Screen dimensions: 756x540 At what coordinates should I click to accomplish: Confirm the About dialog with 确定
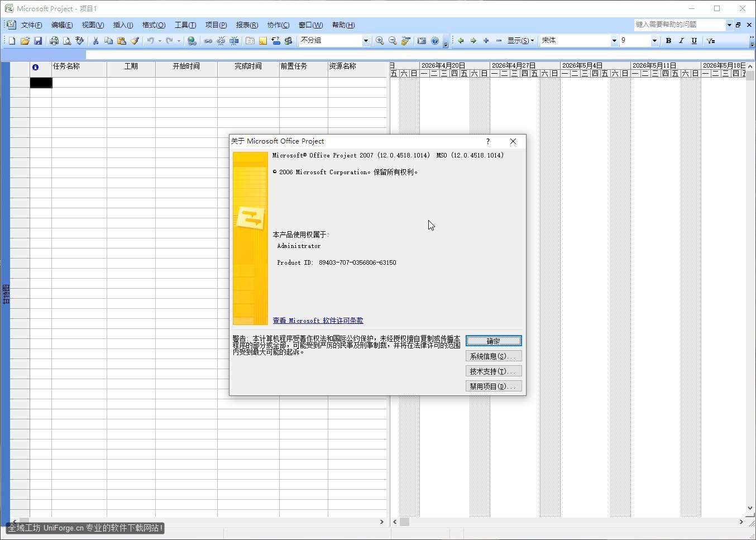click(494, 341)
